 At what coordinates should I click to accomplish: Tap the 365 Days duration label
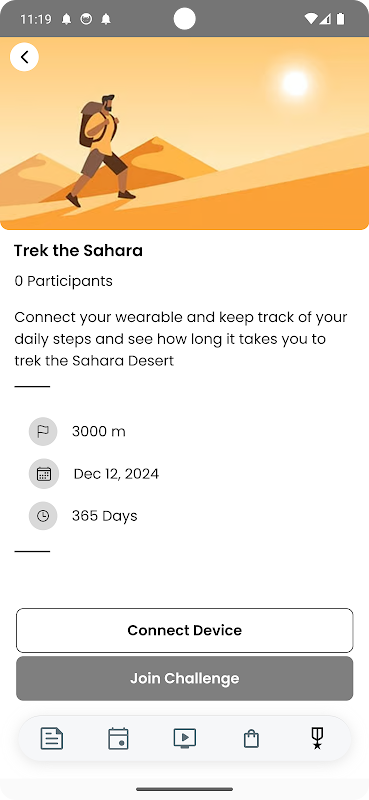[105, 516]
